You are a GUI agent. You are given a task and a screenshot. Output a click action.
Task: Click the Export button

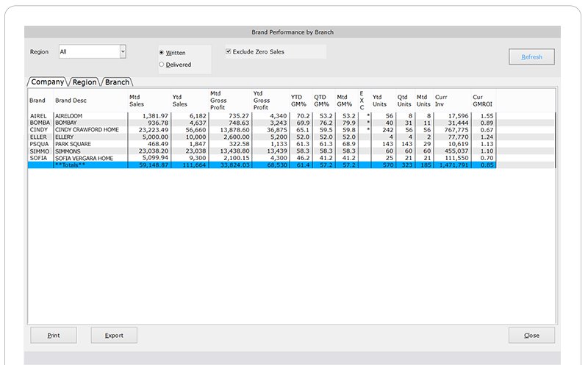[x=114, y=335]
